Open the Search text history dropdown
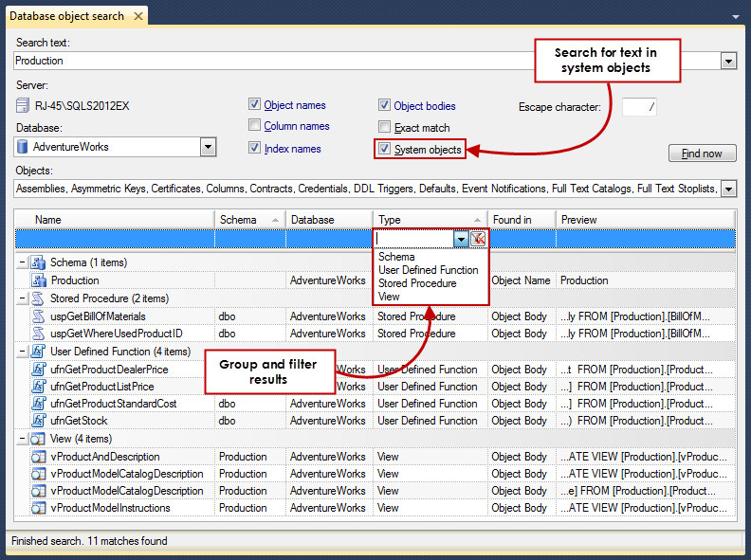 [728, 62]
